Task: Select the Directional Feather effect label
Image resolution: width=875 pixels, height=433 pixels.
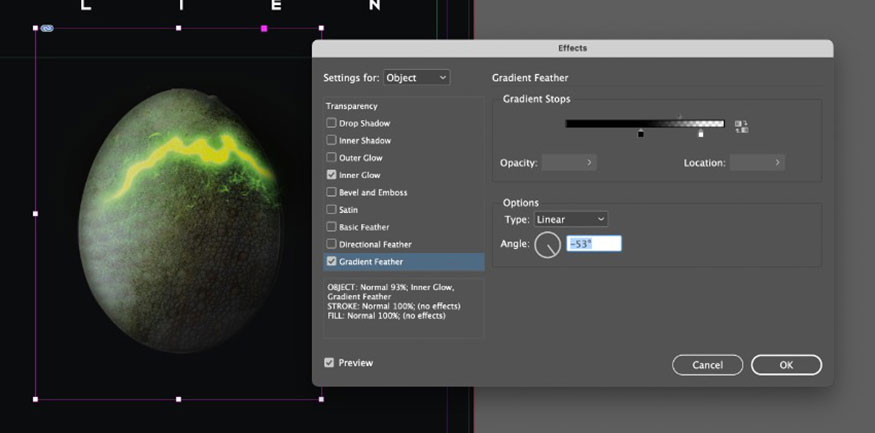Action: [376, 244]
